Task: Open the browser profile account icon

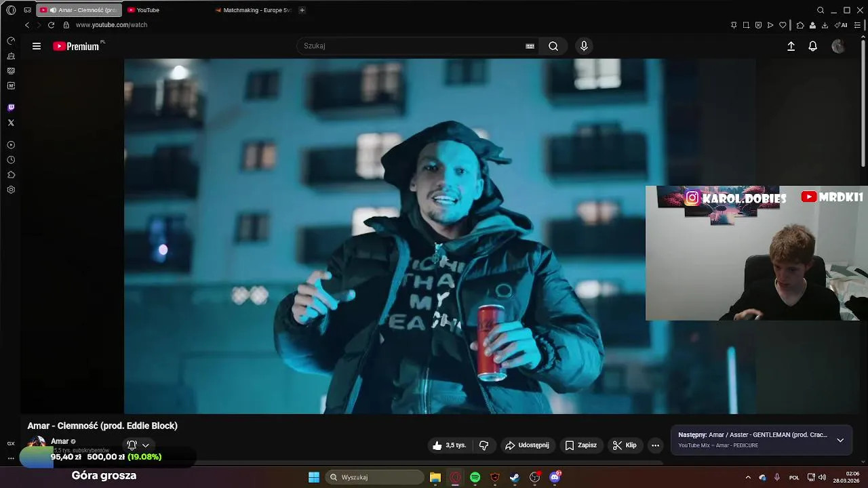Action: click(812, 25)
